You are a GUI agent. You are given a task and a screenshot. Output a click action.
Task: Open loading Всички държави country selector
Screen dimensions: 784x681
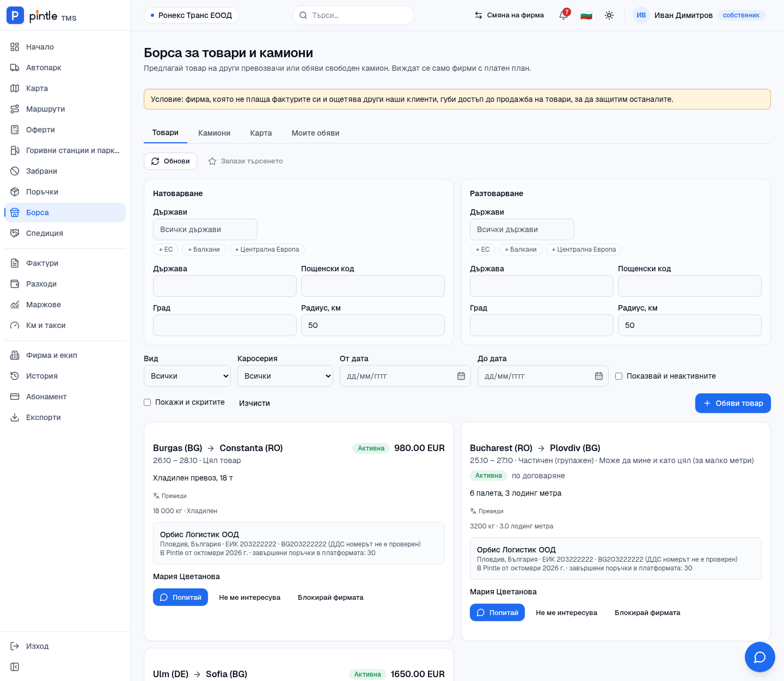[x=205, y=229]
